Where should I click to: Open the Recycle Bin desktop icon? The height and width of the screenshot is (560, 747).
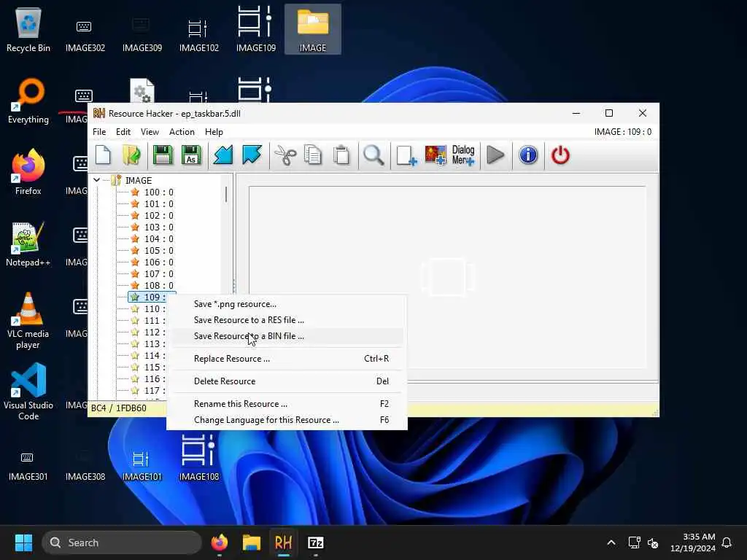[x=28, y=29]
